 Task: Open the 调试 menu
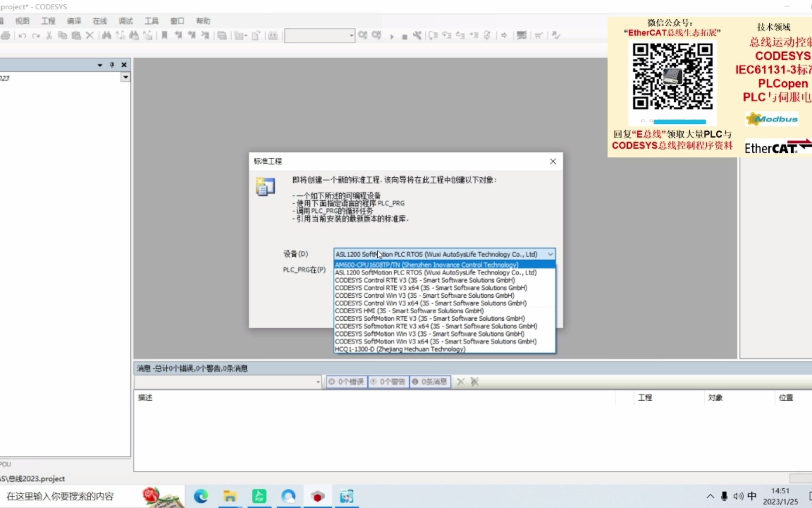[x=125, y=21]
